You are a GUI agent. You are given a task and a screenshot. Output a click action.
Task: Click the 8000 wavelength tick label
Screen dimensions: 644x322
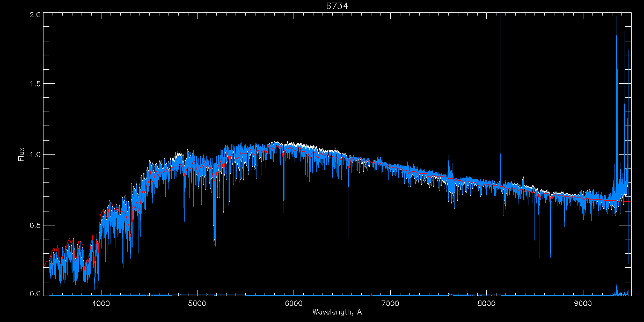coord(487,303)
